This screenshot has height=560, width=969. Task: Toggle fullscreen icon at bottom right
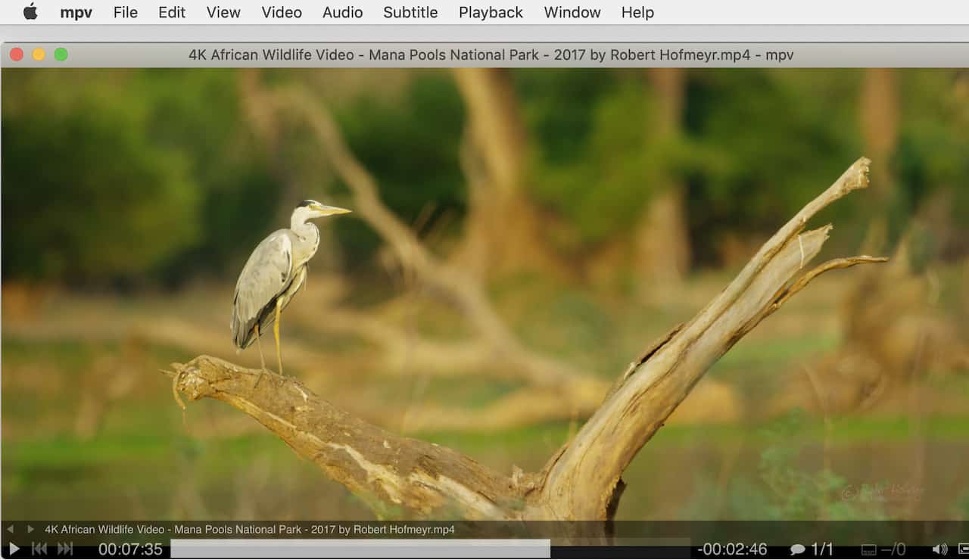[963, 549]
